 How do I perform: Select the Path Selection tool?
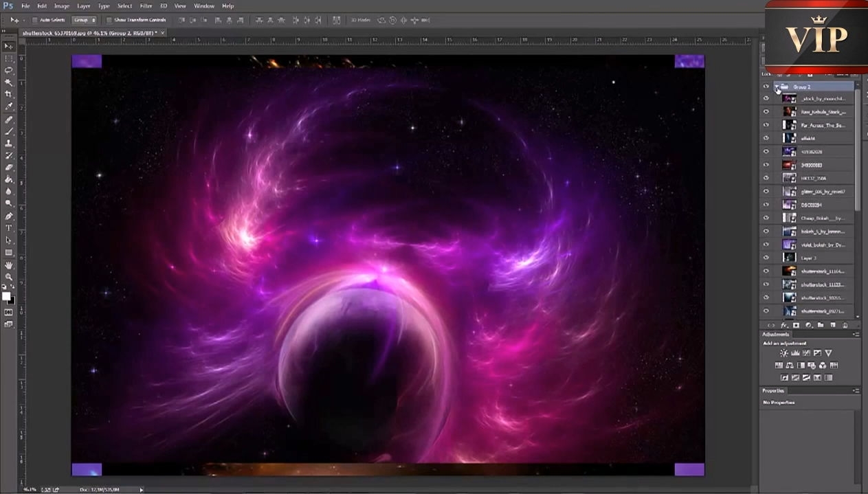[8, 240]
